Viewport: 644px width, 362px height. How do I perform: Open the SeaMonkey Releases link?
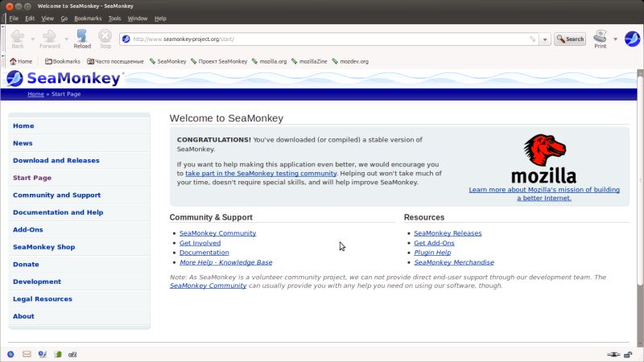click(x=448, y=233)
